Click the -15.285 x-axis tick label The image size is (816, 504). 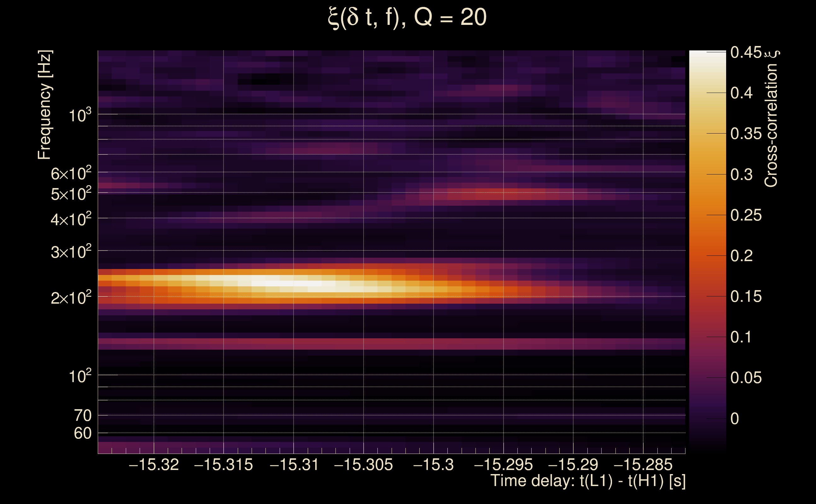coord(643,465)
